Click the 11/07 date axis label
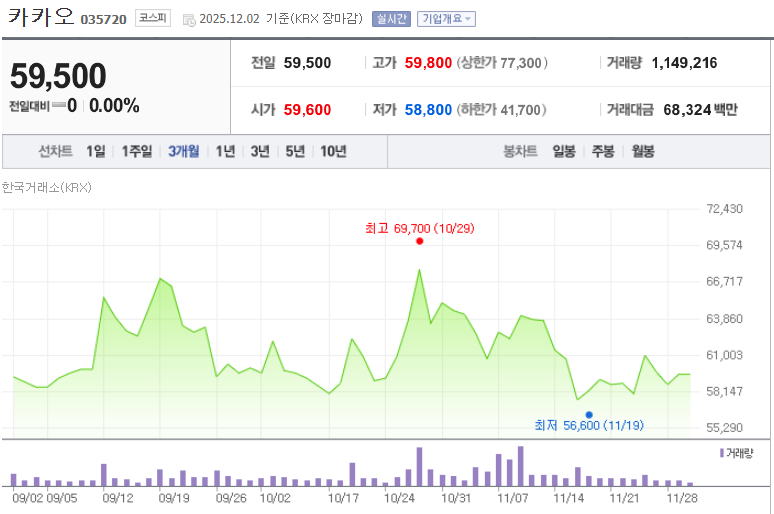 (512, 498)
